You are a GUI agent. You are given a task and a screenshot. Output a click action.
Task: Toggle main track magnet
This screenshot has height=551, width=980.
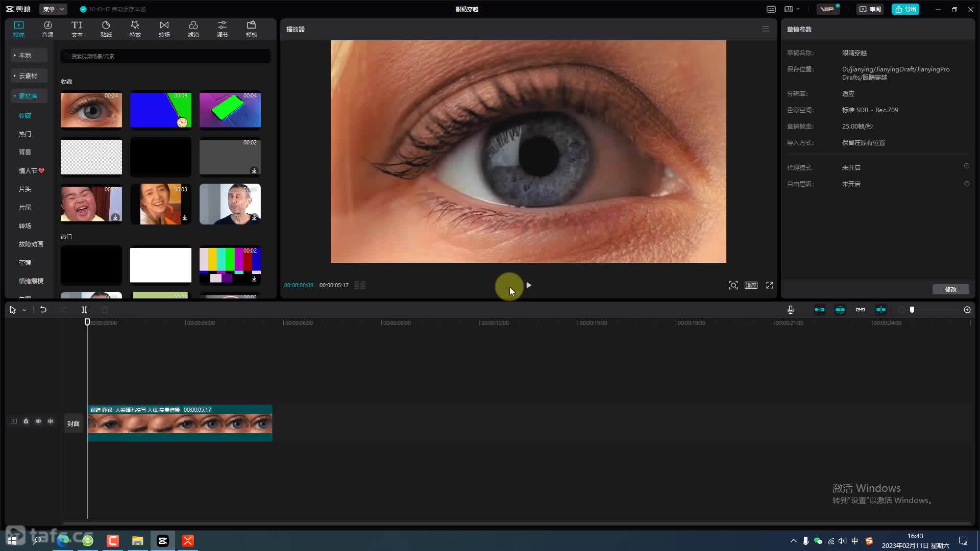(x=820, y=310)
